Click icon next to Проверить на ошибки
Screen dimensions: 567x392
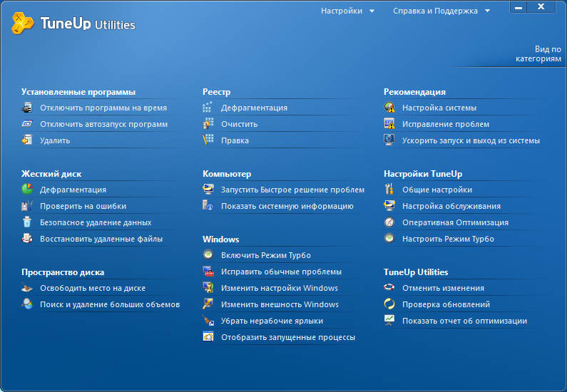click(27, 205)
